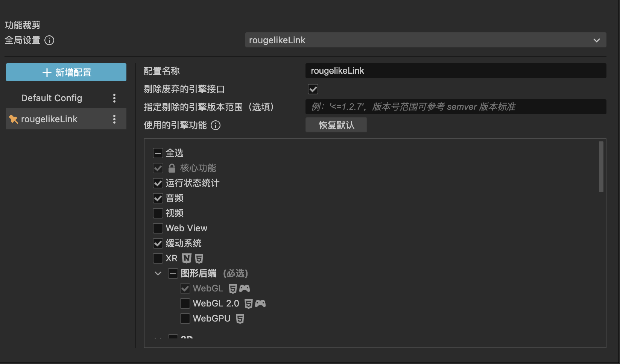This screenshot has height=364, width=620.
Task: Click the WebGL checkbox
Action: [185, 288]
